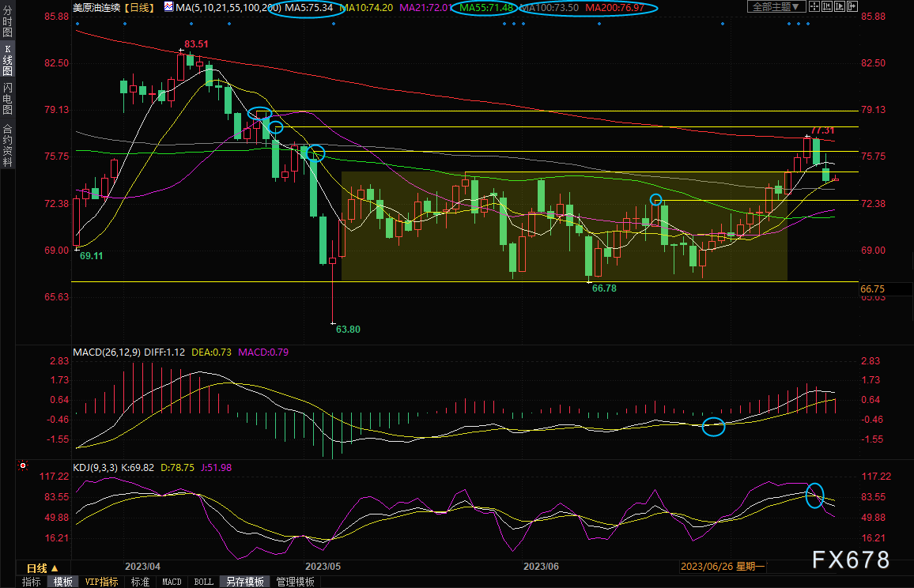Image resolution: width=914 pixels, height=588 pixels.
Task: Click the MACD:0.79 value
Action: [263, 352]
